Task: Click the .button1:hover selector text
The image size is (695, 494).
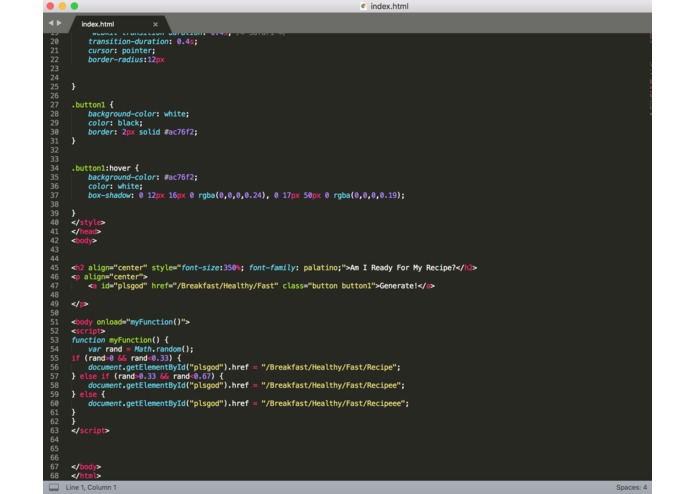Action: click(101, 168)
